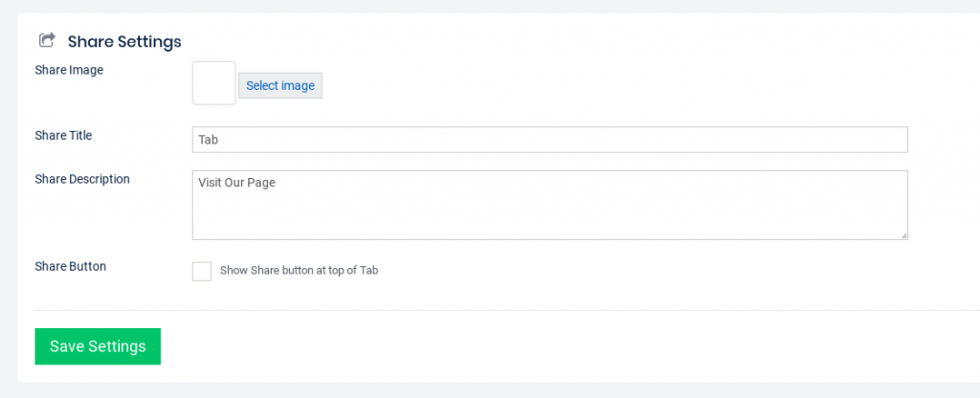Place cursor on 'Visit Our Page' text
Screen dimensions: 980x398
pos(236,183)
